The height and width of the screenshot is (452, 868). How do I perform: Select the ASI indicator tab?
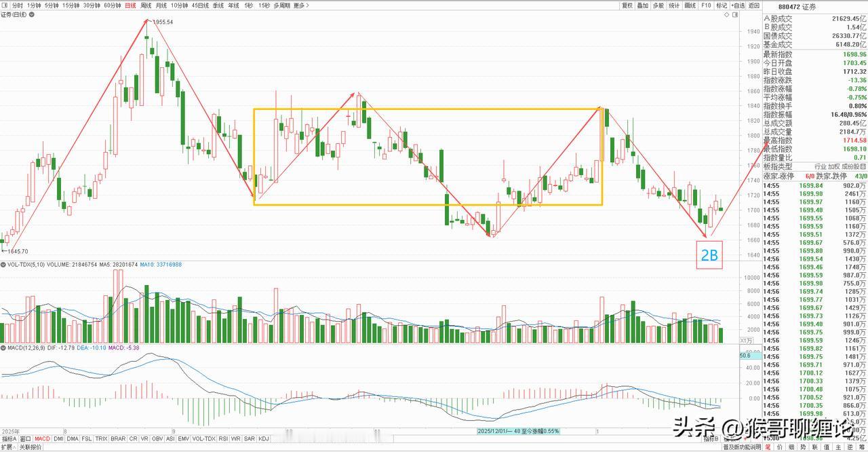(170, 439)
